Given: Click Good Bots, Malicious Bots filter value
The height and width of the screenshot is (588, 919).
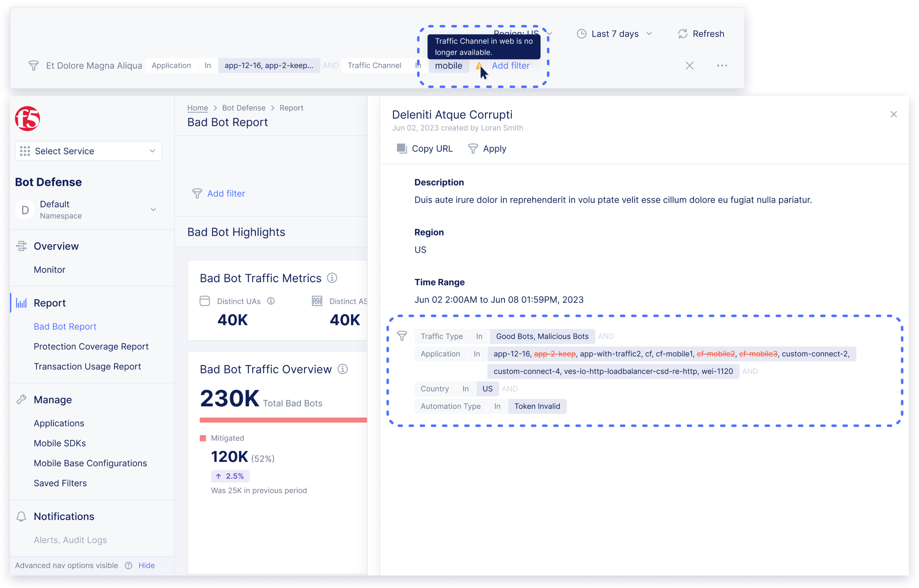Looking at the screenshot, I should click(542, 336).
